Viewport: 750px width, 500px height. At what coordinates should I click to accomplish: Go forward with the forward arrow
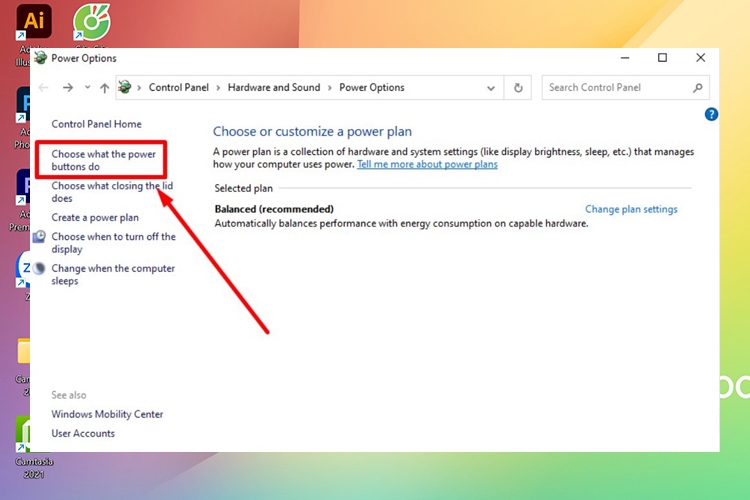68,88
